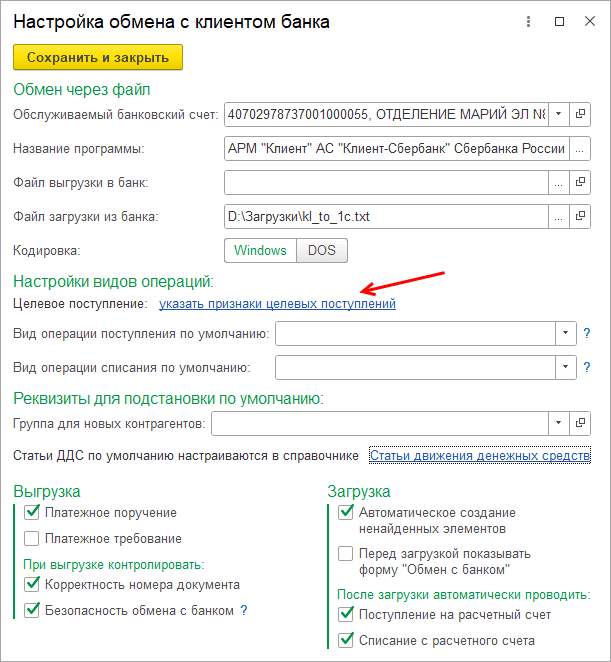
Task: Open the new counterparties group via the open icon
Action: pos(581,425)
